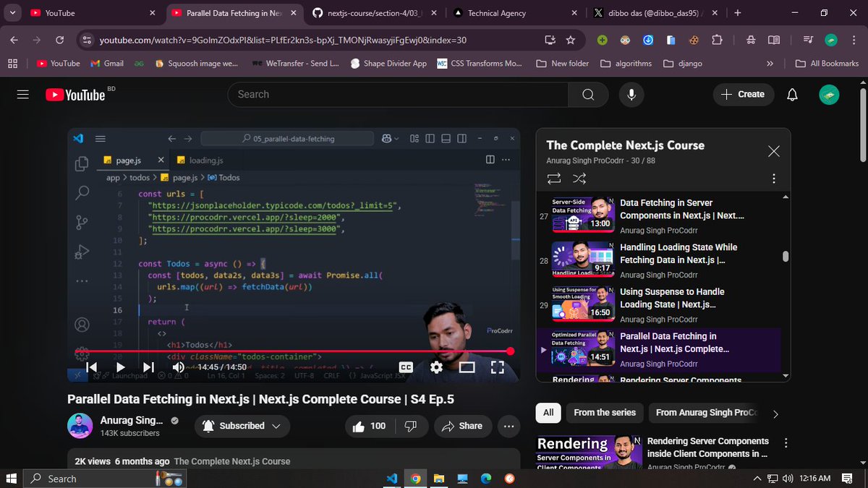This screenshot has width=868, height=488.
Task: Open a new browser tab
Action: (x=737, y=13)
